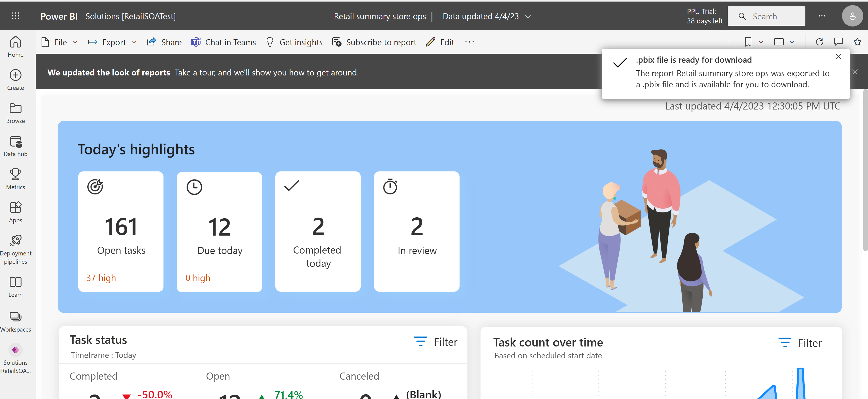The width and height of the screenshot is (868, 399).
Task: Dismiss the .pbix download notification
Action: click(x=839, y=57)
